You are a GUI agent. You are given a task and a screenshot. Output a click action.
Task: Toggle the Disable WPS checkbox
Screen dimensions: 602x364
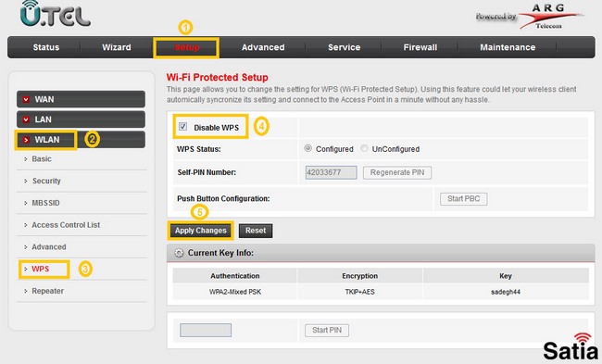point(182,126)
